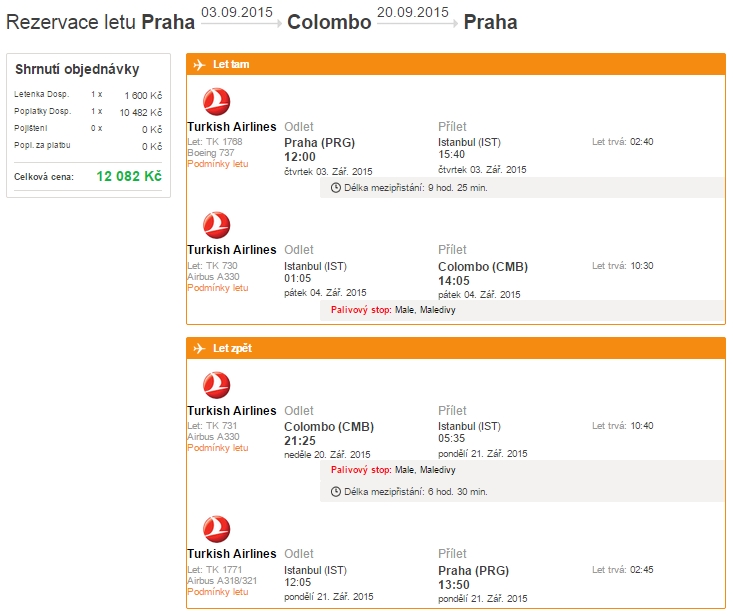Open Podmínky letu link for flight TK 731
Image resolution: width=733 pixels, height=616 pixels.
[218, 448]
